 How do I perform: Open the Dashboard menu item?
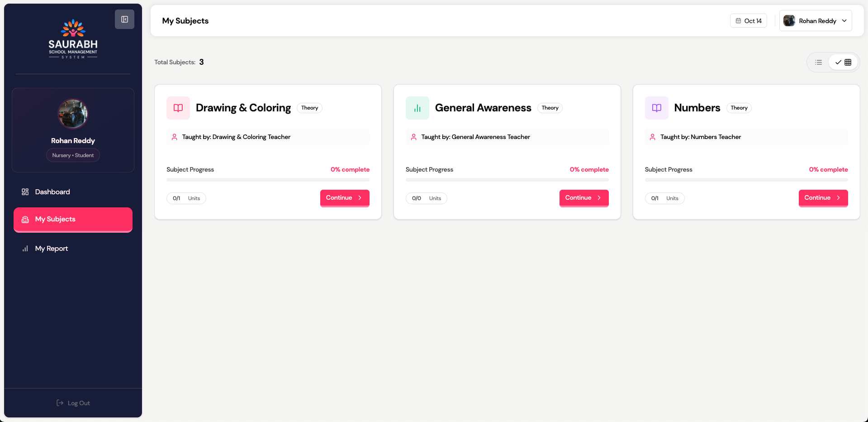52,192
